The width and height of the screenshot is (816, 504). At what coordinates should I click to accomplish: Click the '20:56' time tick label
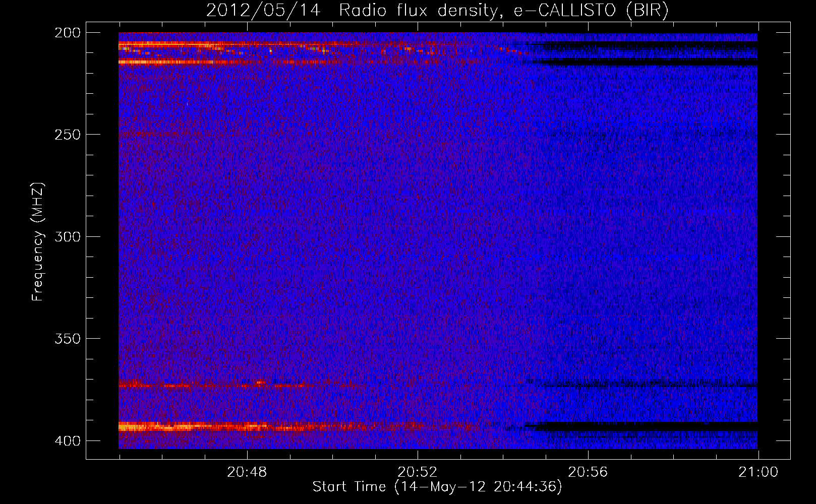point(588,472)
